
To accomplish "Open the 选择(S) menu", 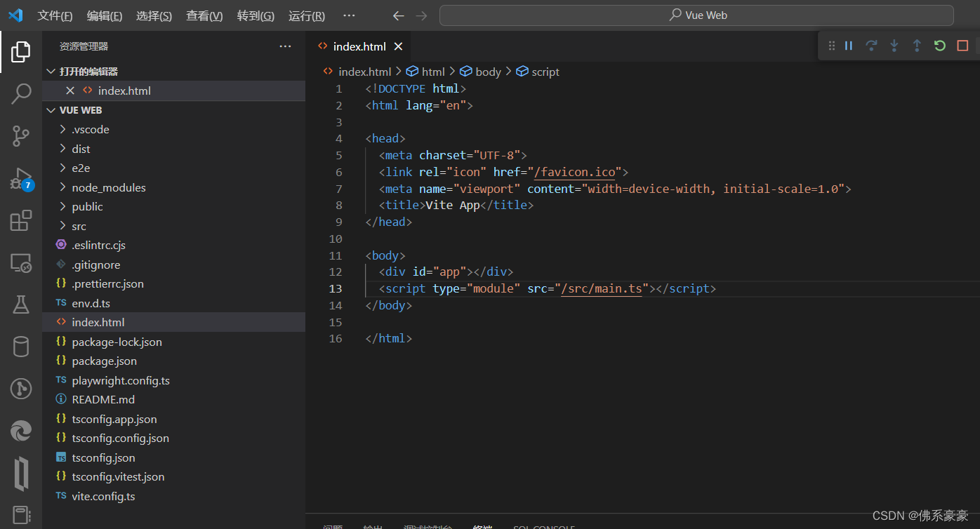I will pyautogui.click(x=154, y=15).
